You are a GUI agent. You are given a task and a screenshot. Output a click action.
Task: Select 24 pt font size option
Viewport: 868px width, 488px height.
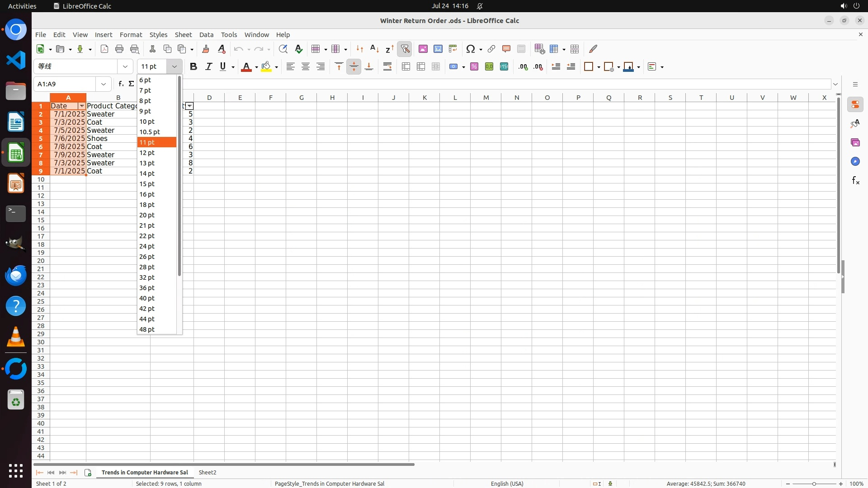click(x=147, y=246)
